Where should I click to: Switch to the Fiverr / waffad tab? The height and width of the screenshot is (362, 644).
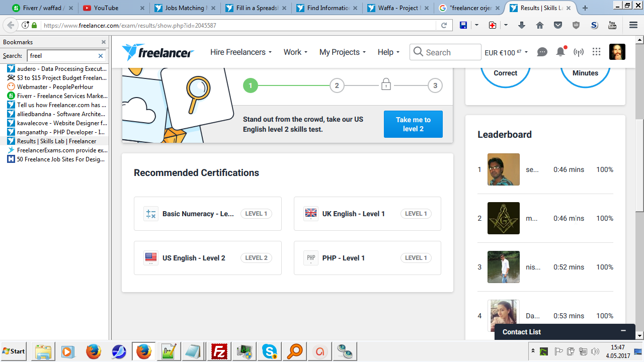tap(42, 8)
